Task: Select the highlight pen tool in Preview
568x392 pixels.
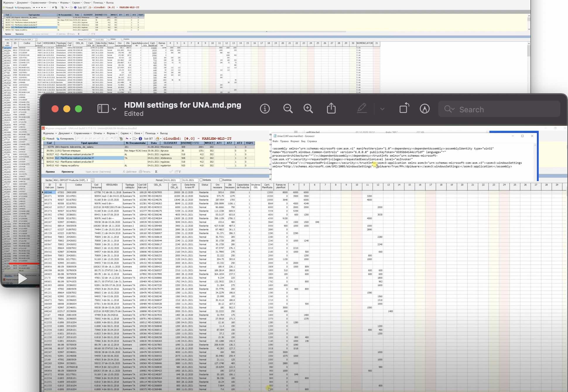Action: (x=362, y=109)
